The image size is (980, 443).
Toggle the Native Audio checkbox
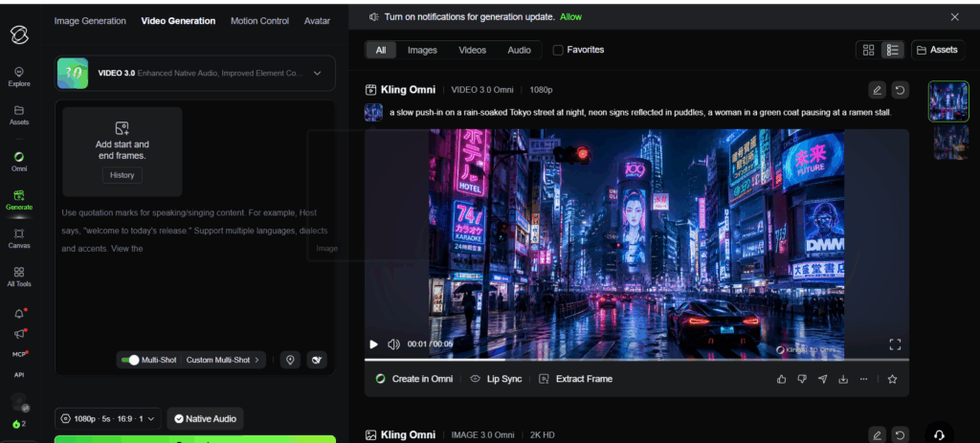[205, 419]
